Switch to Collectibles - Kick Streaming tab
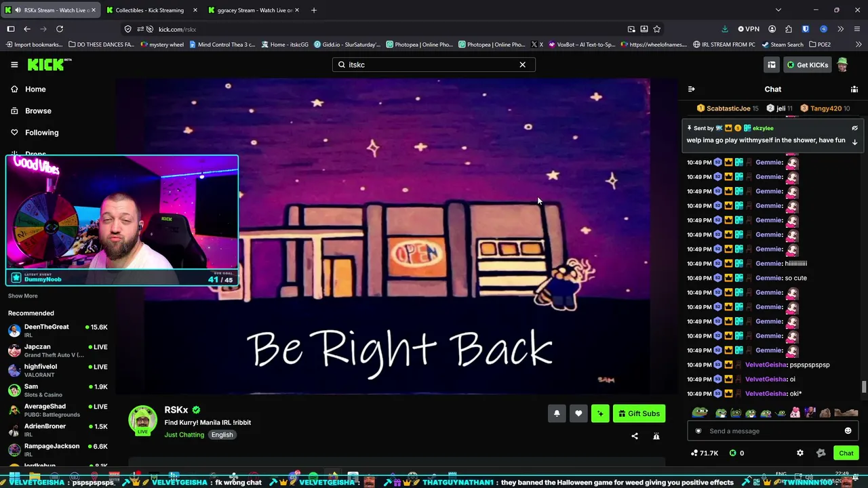The image size is (868, 488). [x=149, y=10]
